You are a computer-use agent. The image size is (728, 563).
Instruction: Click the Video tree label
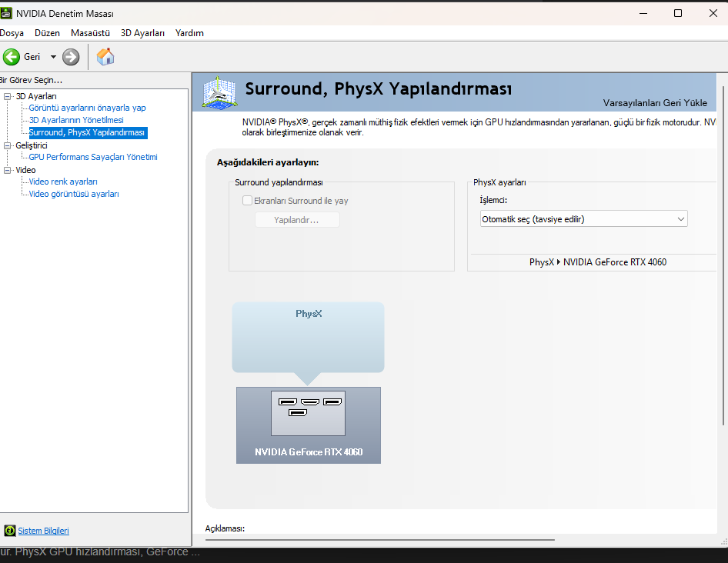pos(25,170)
